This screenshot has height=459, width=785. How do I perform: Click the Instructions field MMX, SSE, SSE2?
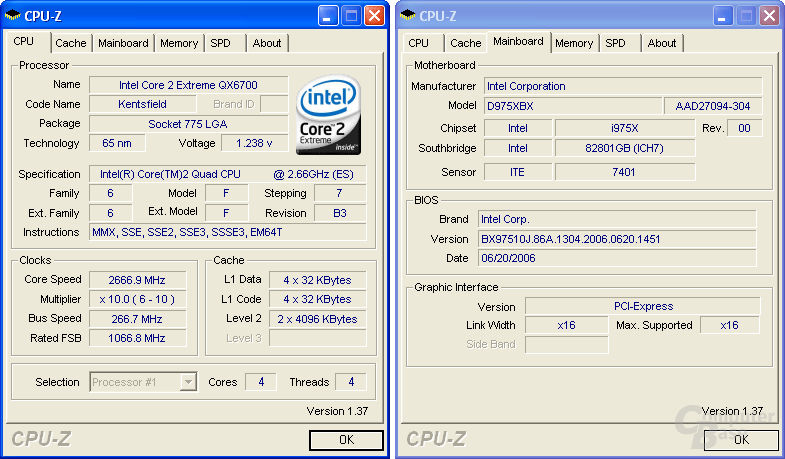point(227,232)
